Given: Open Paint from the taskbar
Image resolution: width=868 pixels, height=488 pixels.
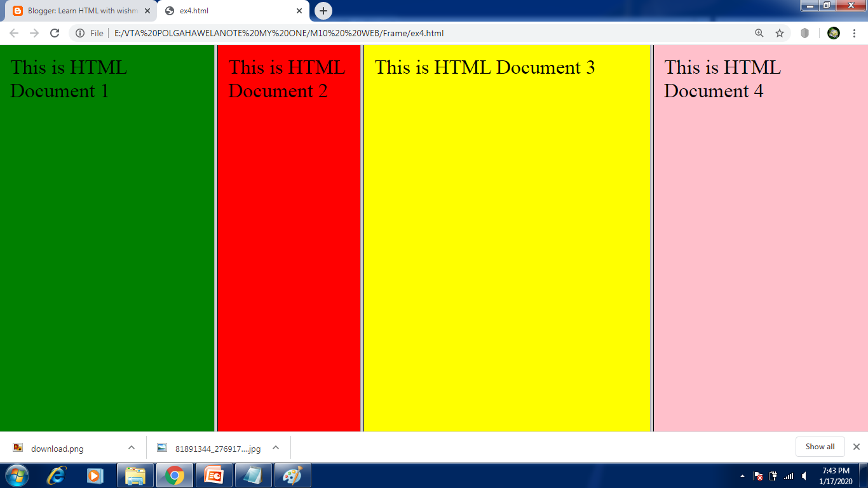Looking at the screenshot, I should (293, 475).
